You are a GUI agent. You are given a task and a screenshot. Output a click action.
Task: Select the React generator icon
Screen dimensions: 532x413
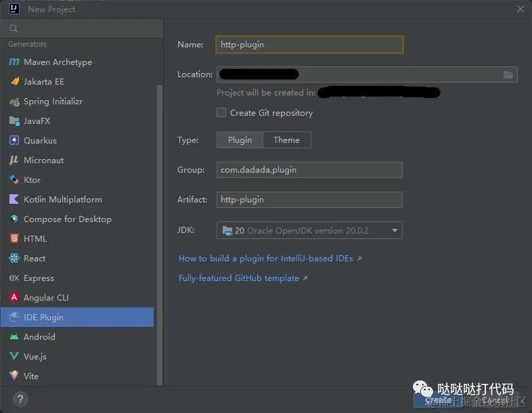14,258
